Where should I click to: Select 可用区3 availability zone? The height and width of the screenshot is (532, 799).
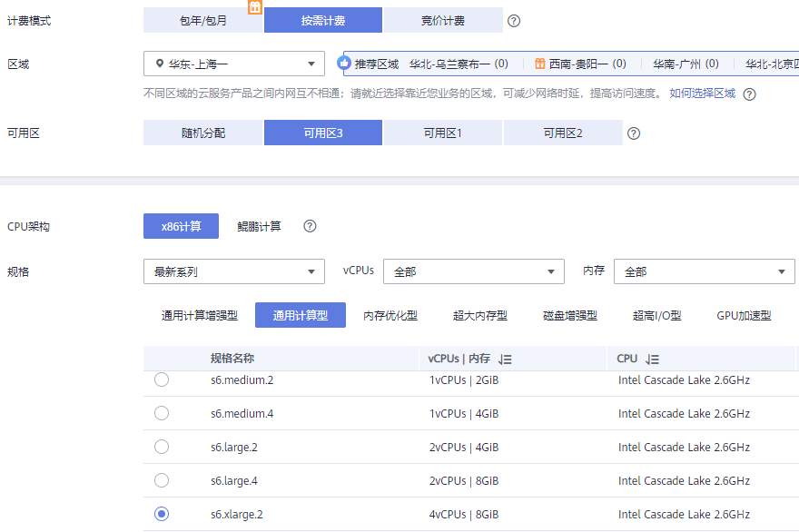[x=323, y=133]
